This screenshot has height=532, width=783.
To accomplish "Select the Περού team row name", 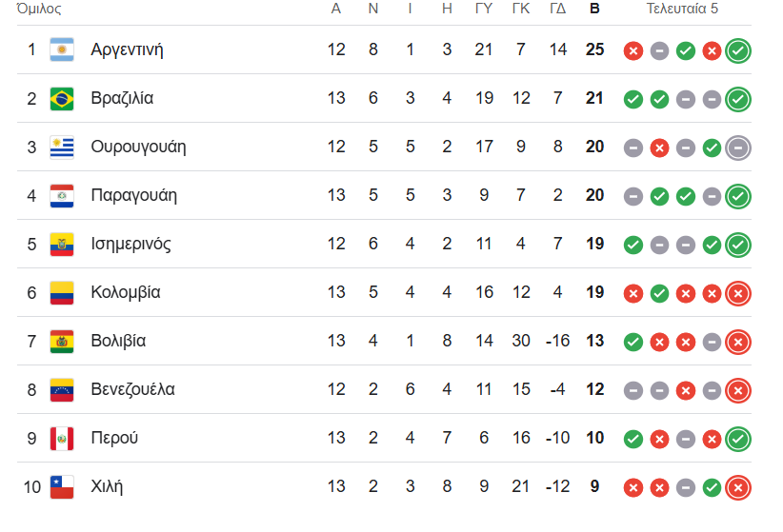I will click(114, 438).
